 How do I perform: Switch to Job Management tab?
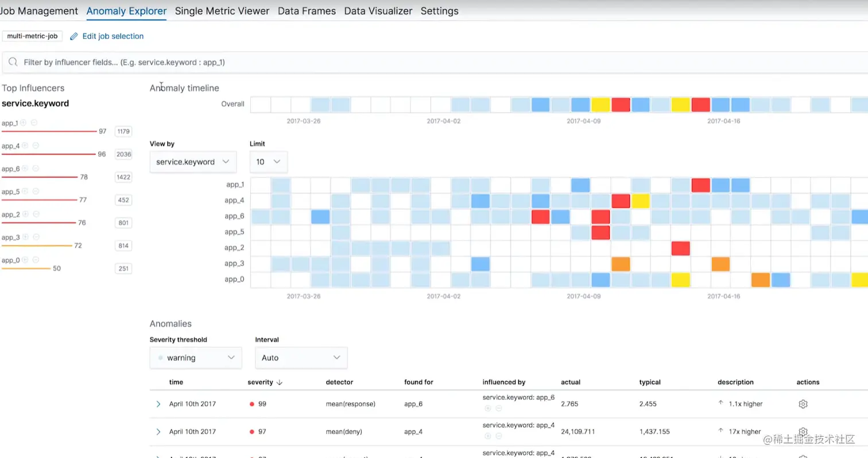click(39, 11)
